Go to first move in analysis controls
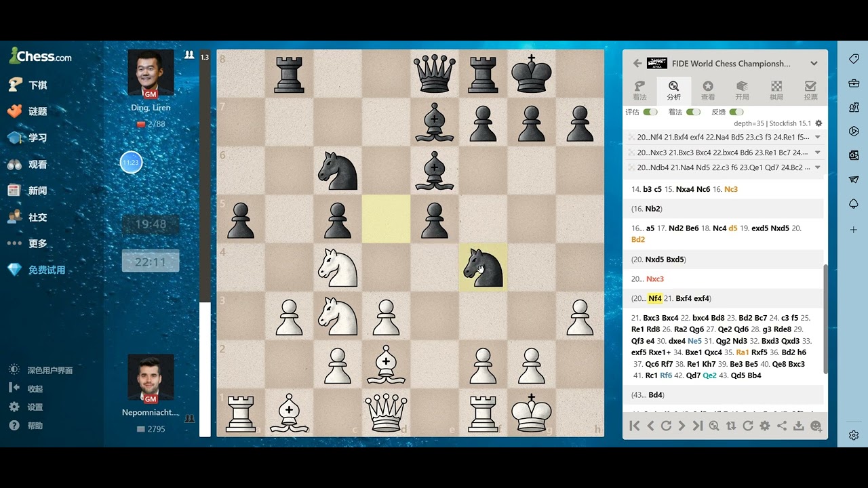 635,426
